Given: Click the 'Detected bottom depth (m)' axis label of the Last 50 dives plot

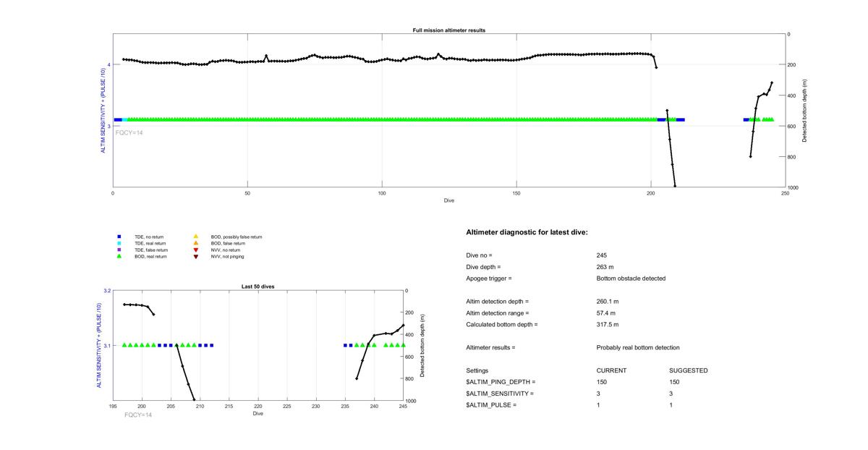Looking at the screenshot, I should [x=422, y=346].
